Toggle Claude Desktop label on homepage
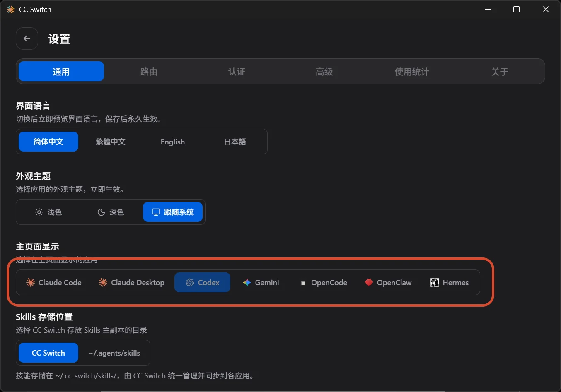 [x=138, y=283]
